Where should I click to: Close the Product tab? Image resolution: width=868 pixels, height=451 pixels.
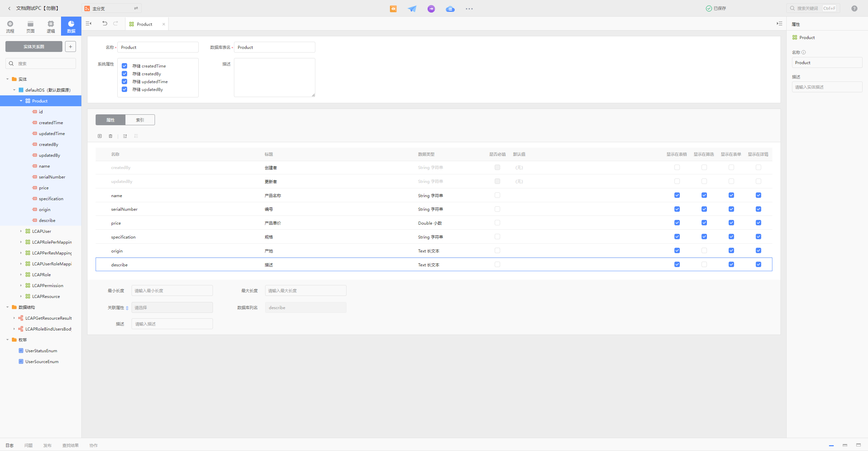164,24
